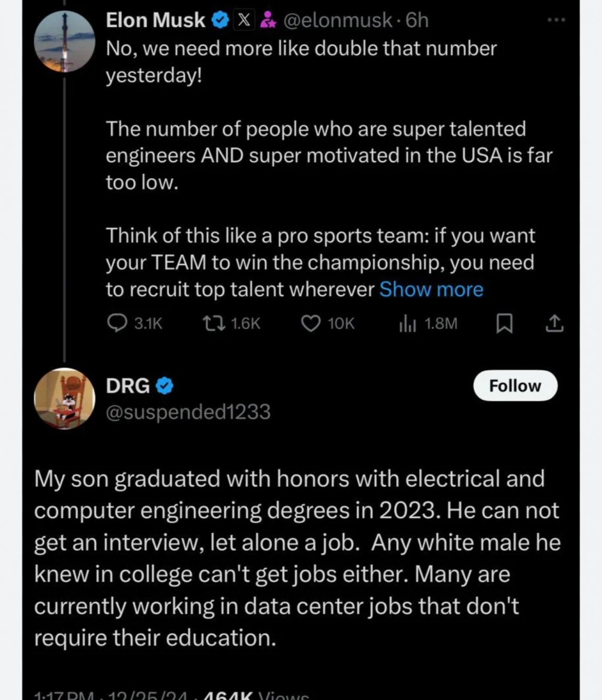Click Elon Musk's blue verified checkmark
Image resolution: width=602 pixels, height=700 pixels.
tap(220, 21)
